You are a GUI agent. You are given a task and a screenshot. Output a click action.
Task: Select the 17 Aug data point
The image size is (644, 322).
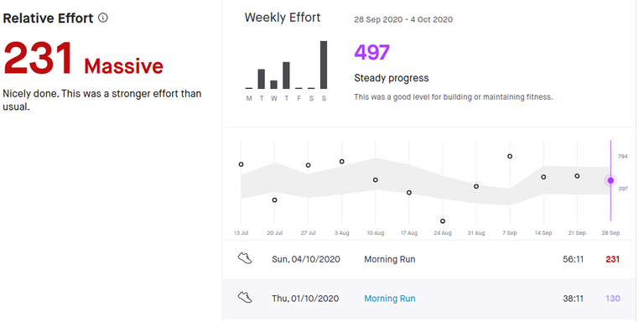409,193
